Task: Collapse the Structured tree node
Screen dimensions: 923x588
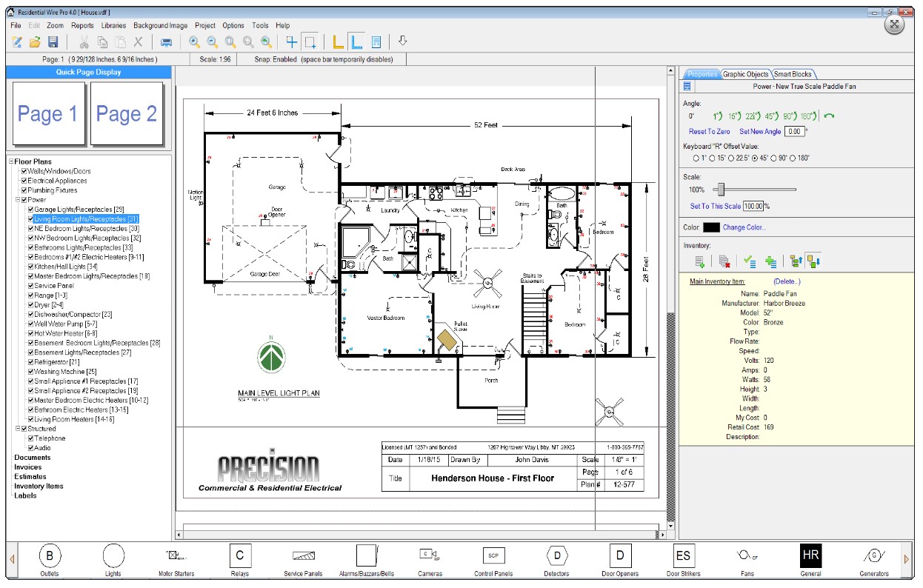Action: click(18, 429)
